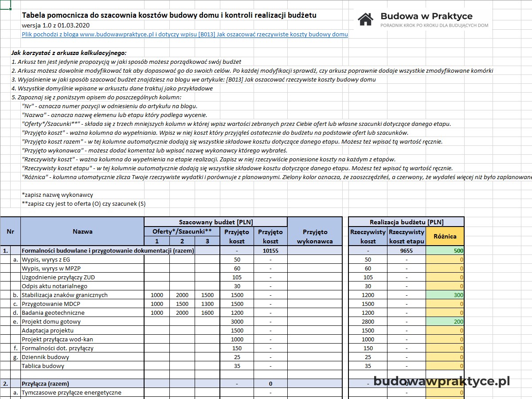Select the 'Odpis aktu notarialnego' cell
The width and height of the screenshot is (532, 399).
point(82,286)
